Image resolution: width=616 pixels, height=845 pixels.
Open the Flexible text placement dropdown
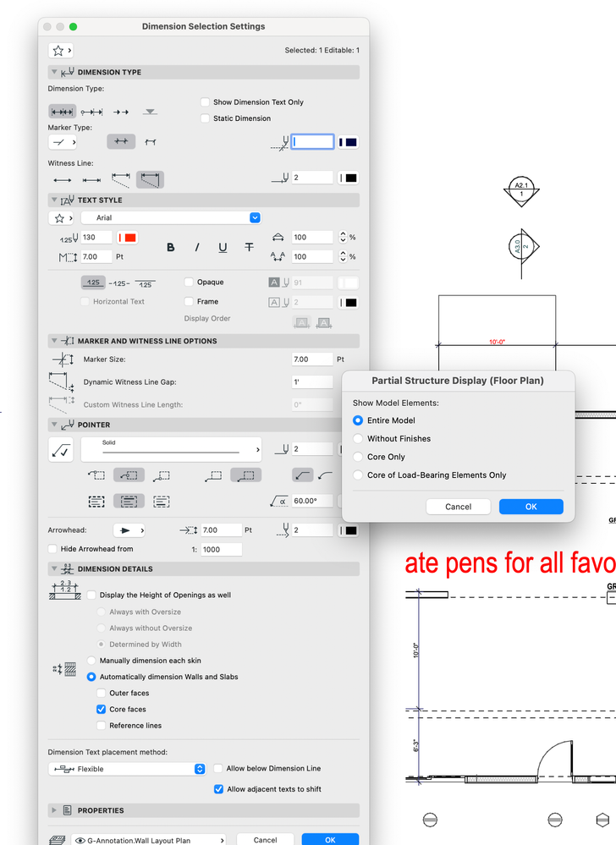(x=127, y=769)
